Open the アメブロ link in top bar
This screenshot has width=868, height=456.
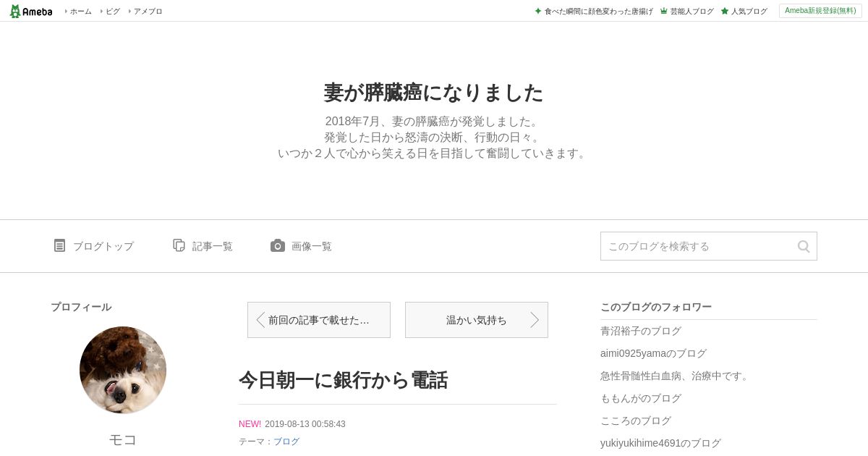pyautogui.click(x=148, y=12)
